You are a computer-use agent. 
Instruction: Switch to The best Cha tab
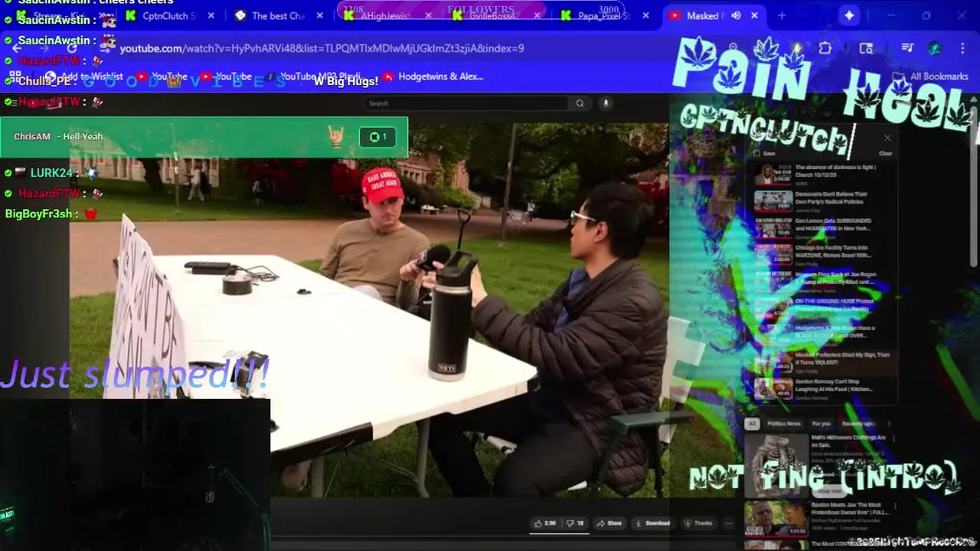pos(278,15)
